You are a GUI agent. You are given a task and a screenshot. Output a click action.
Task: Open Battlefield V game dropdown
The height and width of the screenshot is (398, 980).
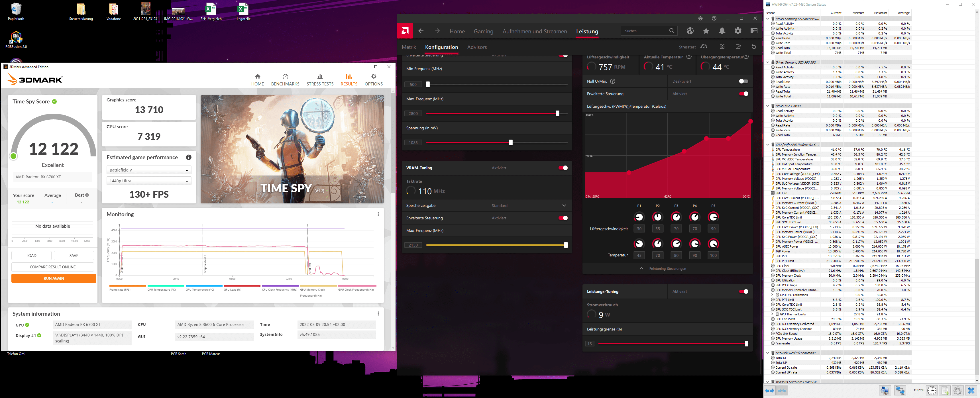tap(149, 170)
